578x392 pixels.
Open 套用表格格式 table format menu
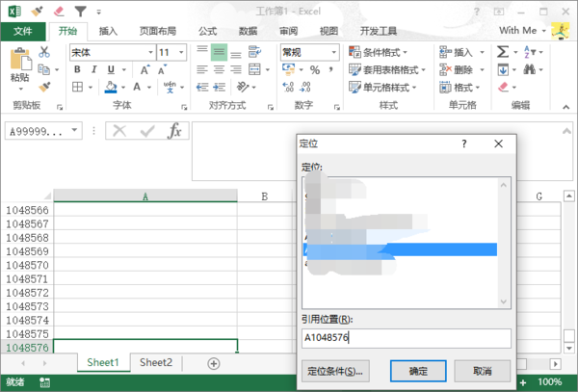pyautogui.click(x=387, y=69)
